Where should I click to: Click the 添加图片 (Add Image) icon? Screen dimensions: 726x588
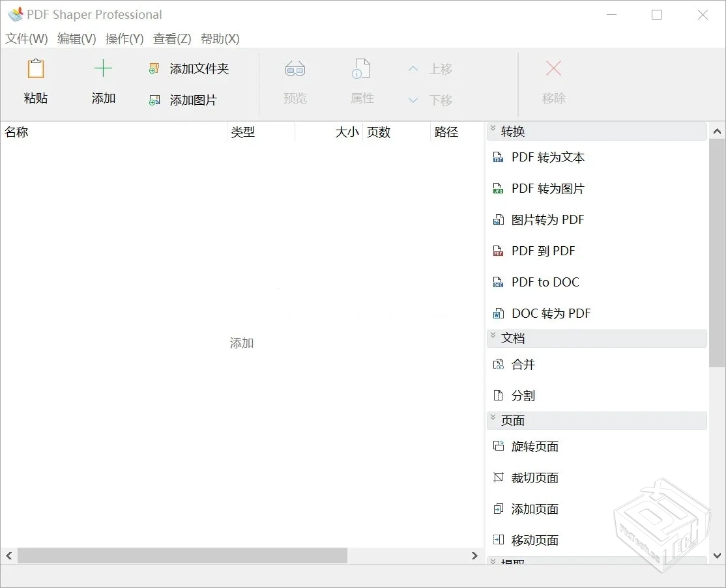pyautogui.click(x=154, y=100)
